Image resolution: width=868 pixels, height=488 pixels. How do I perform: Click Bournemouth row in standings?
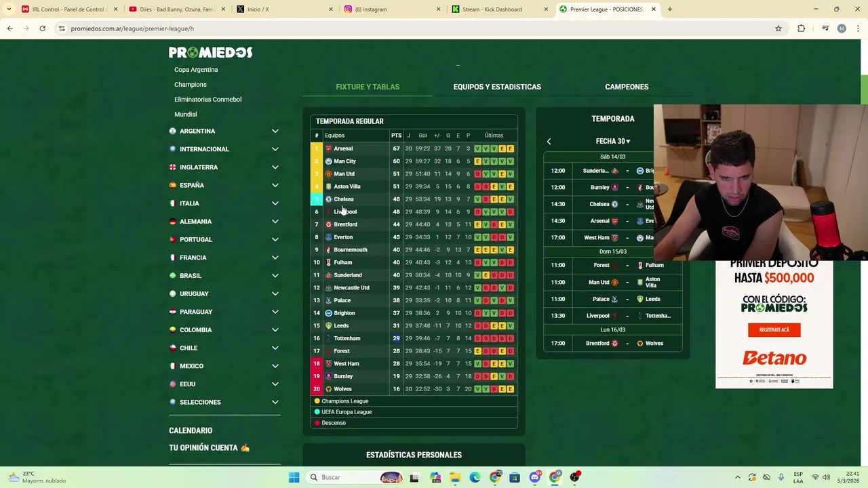pos(414,250)
